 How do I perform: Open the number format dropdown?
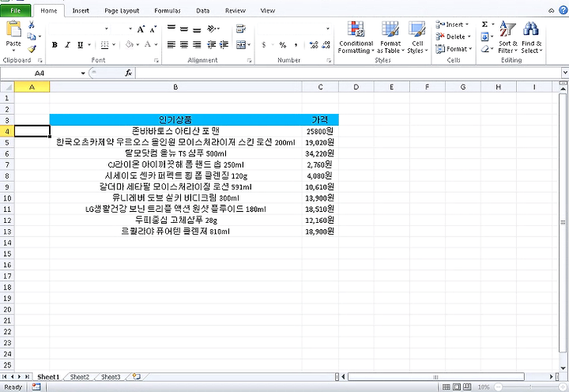(x=328, y=28)
